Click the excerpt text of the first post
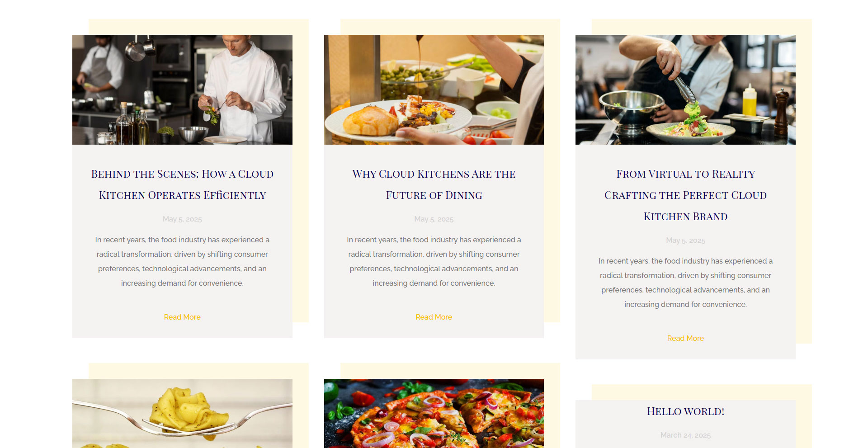The image size is (868, 448). pos(182,261)
